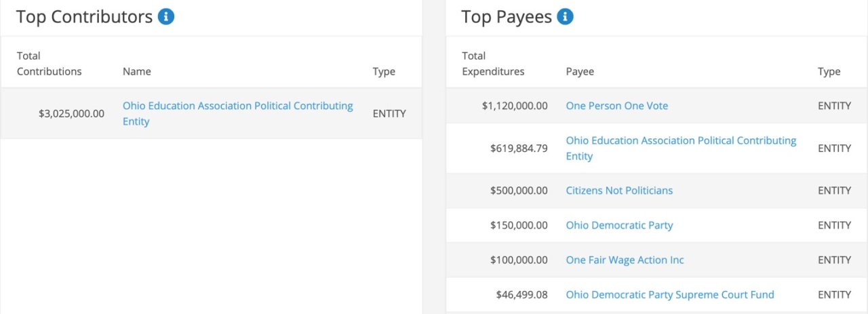Click the Type header in payees table
The width and height of the screenshot is (868, 314).
(x=829, y=71)
